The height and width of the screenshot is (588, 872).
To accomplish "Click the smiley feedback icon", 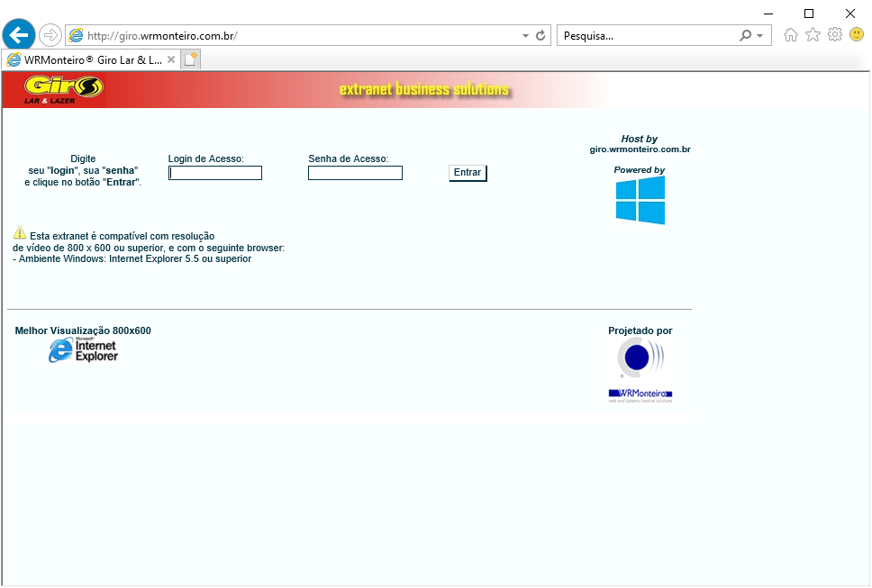I will pos(857,34).
